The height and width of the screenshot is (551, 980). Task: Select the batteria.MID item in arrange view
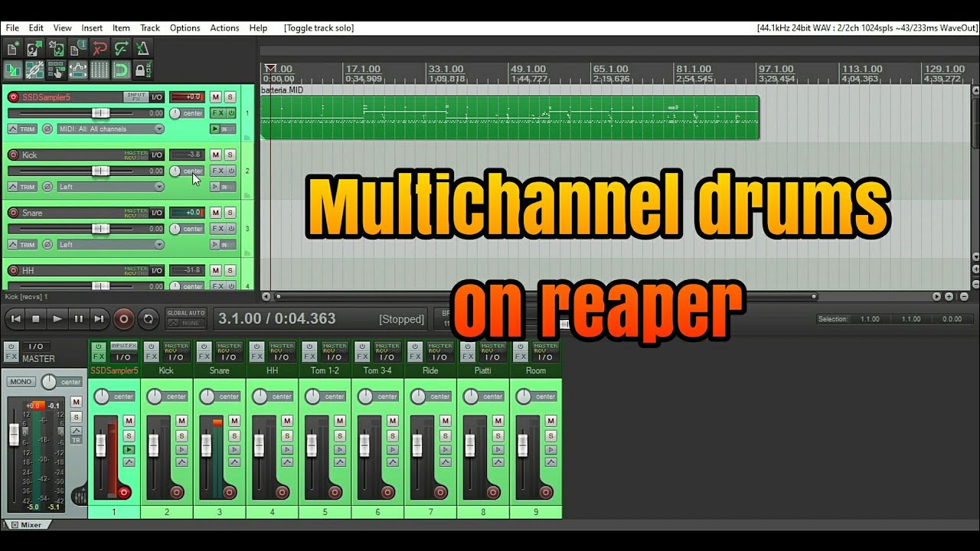pyautogui.click(x=510, y=117)
